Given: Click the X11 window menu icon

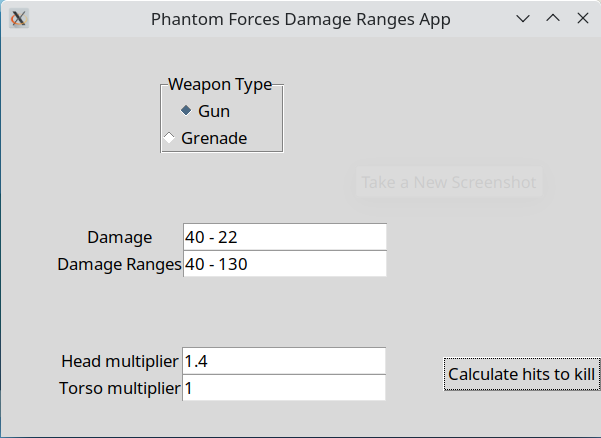Looking at the screenshot, I should tap(18, 19).
